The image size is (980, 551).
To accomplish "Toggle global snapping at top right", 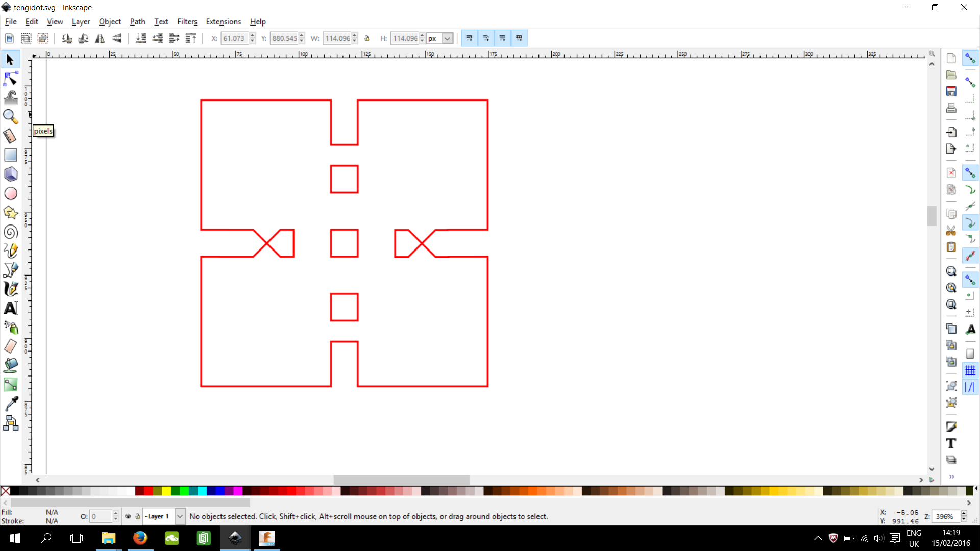I will 970,59.
